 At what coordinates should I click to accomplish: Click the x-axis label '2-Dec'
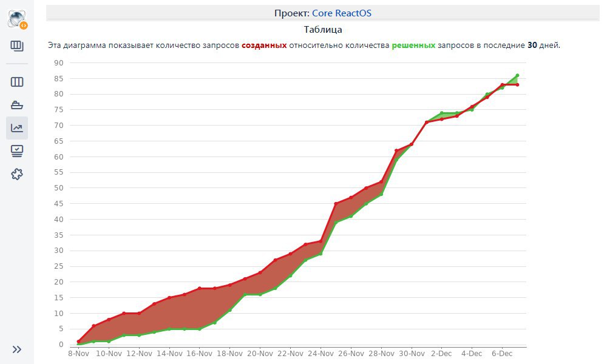tap(442, 354)
